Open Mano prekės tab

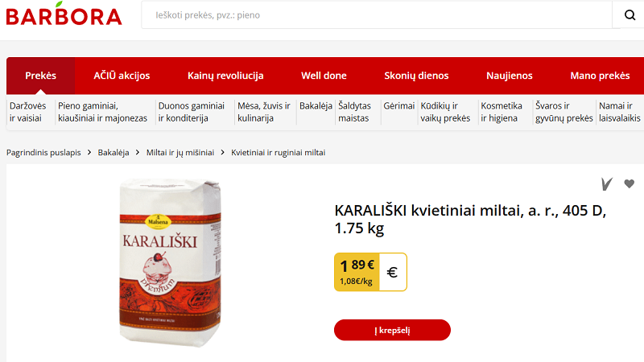[600, 76]
